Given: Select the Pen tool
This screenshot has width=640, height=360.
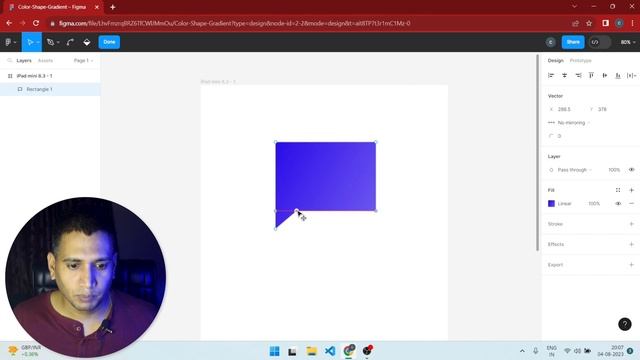Looking at the screenshot, I should click(50, 42).
